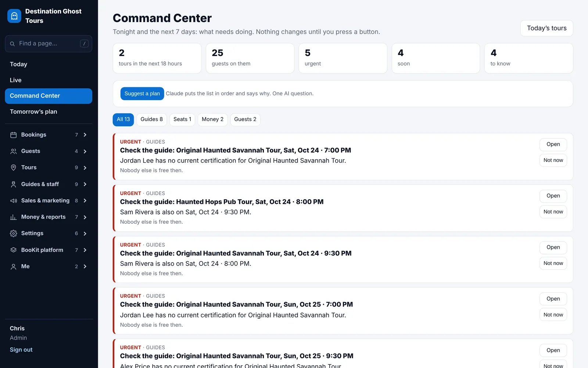Click the Destination Ghost Tours ghost logo
This screenshot has height=368, width=588.
point(14,16)
